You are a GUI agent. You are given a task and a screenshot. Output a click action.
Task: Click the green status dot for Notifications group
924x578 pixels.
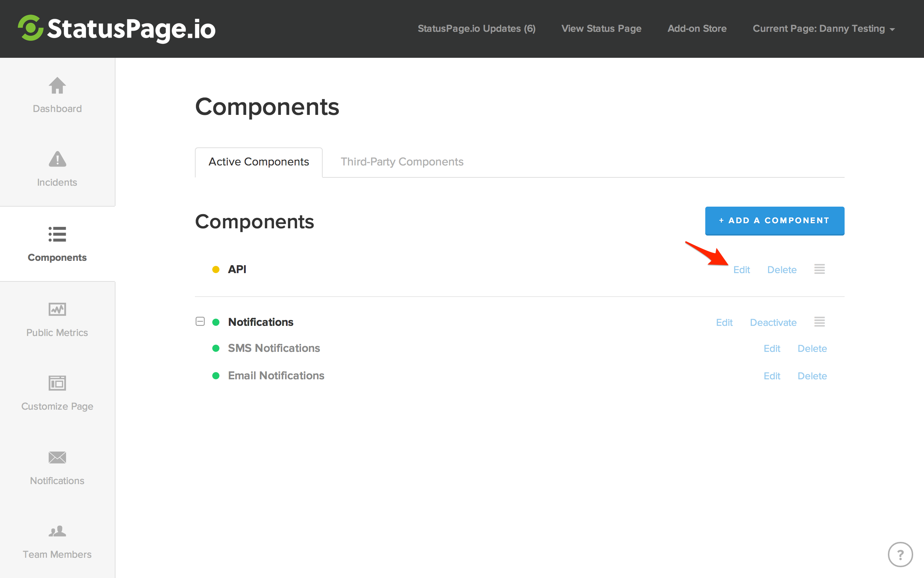[x=216, y=322]
